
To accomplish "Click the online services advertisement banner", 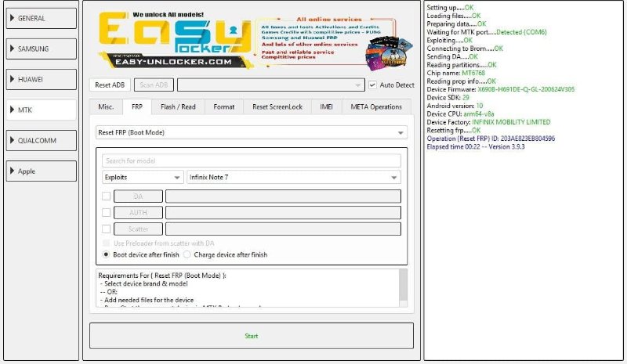I will tap(334, 42).
